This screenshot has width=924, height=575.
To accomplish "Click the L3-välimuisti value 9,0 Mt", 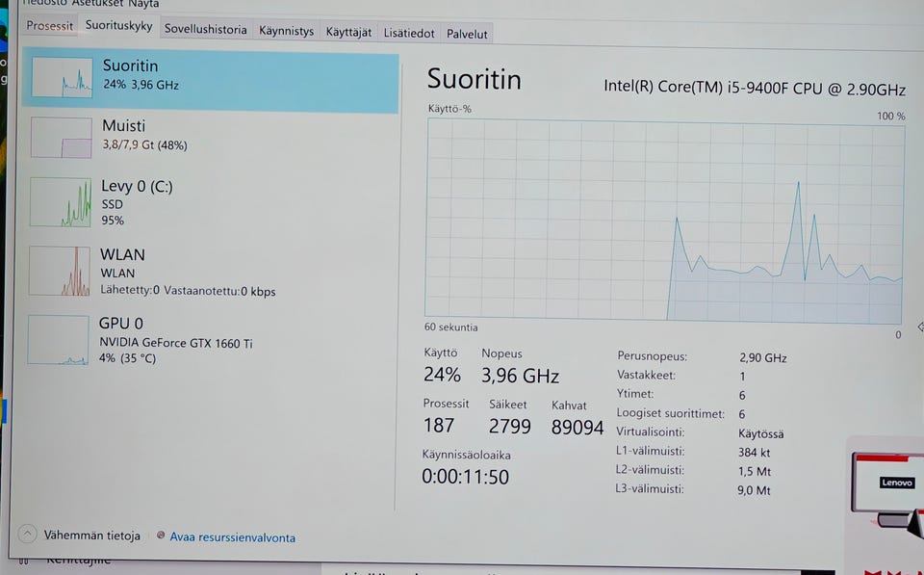I will 754,490.
